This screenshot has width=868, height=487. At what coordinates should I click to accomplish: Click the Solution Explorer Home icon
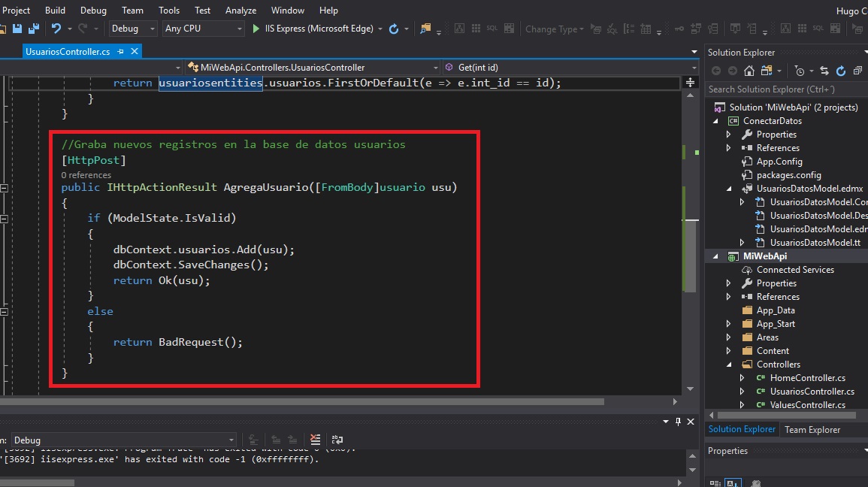pyautogui.click(x=749, y=71)
